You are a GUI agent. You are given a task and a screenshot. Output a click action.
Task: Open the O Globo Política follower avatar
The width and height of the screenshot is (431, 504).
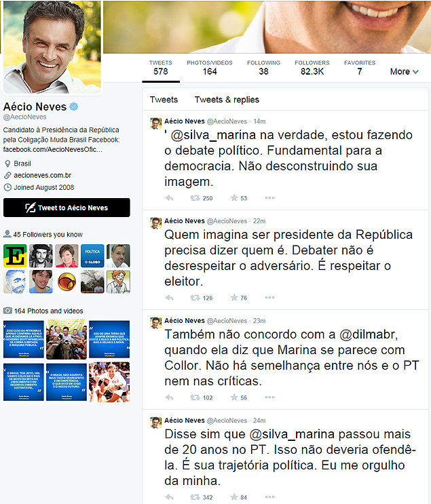(92, 256)
